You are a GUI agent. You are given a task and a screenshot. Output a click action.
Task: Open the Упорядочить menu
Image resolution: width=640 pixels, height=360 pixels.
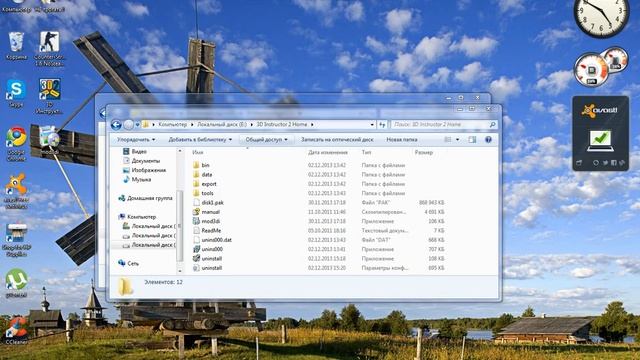136,140
